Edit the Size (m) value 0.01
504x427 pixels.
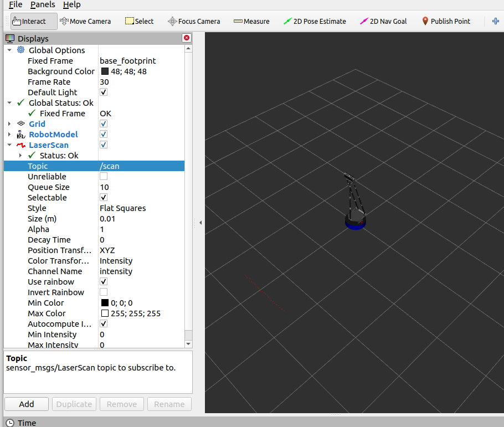[x=141, y=219]
